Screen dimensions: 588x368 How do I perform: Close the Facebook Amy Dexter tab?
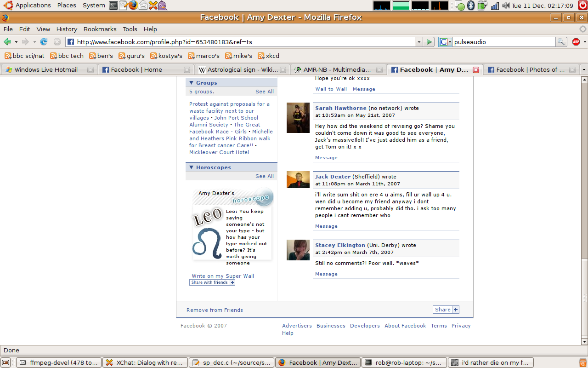476,70
